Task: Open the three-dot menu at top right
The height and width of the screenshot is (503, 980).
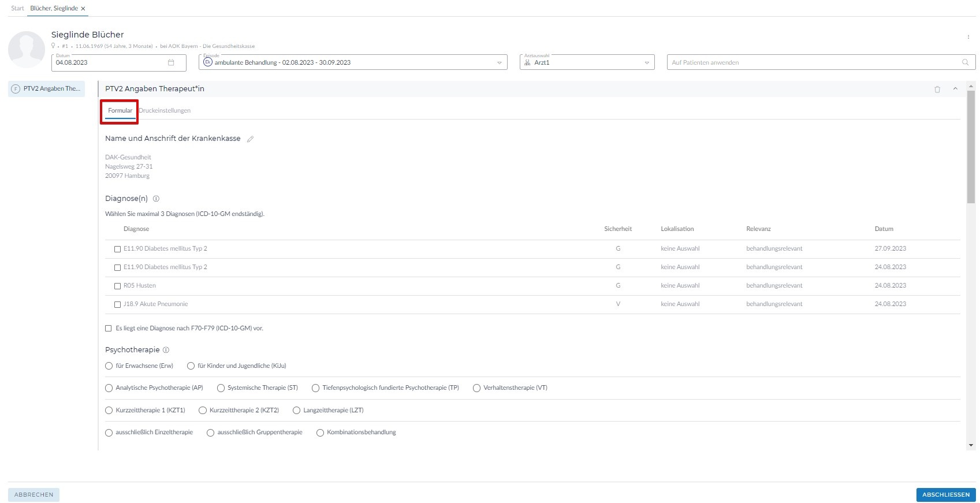Action: [968, 37]
